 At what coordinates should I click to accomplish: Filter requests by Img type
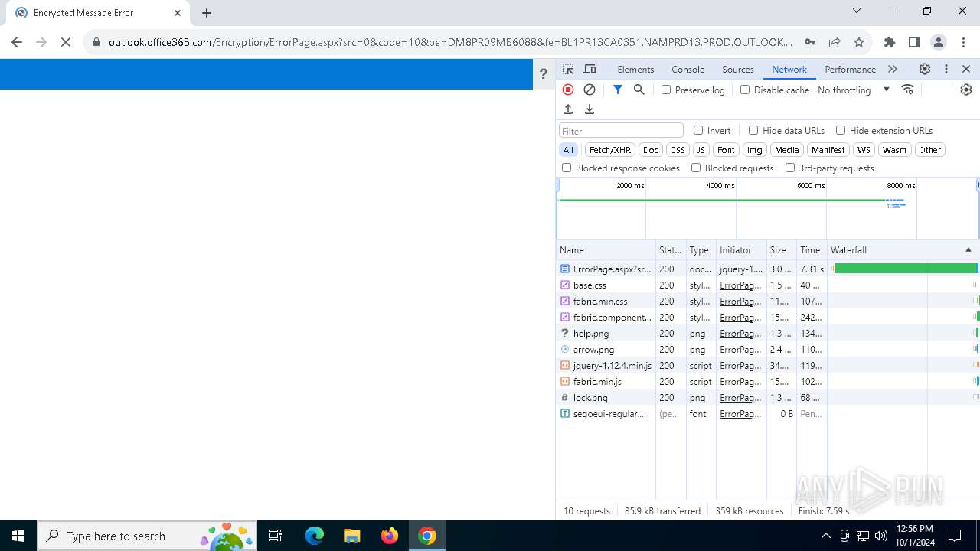click(x=755, y=150)
